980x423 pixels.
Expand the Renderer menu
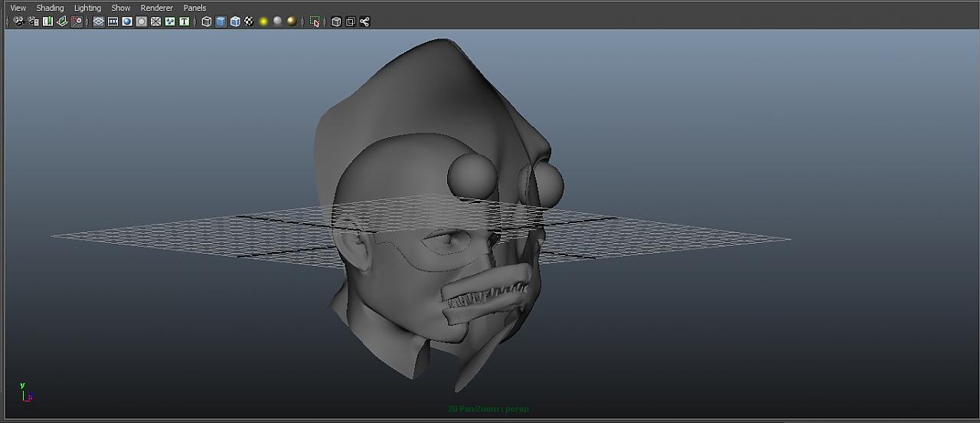(156, 8)
